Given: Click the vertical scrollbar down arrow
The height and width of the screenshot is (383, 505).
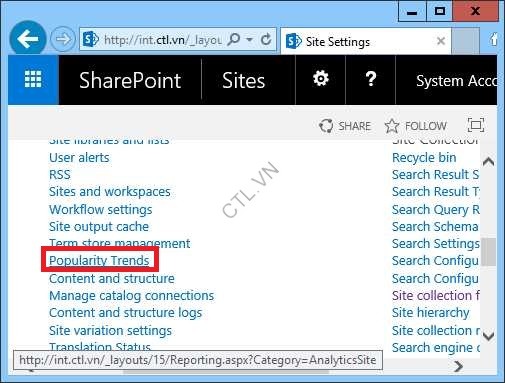Looking at the screenshot, I should click(488, 336).
